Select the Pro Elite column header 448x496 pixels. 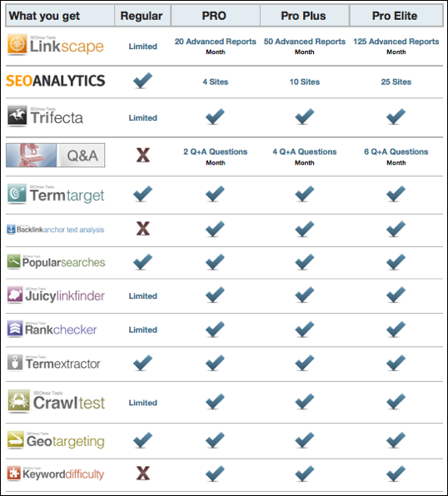[396, 16]
